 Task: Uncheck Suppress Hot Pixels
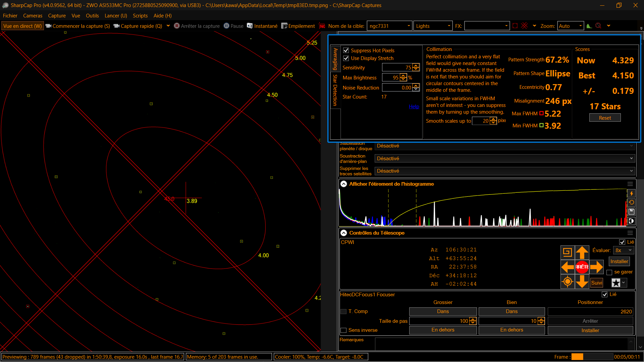point(346,50)
